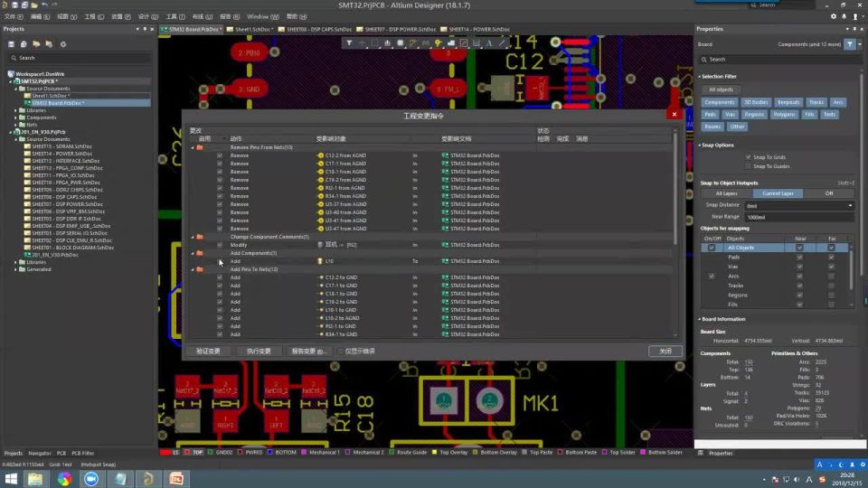Viewport: 868px width, 488px height.
Task: Open the colorful browser icon on taskbar
Action: coord(64,479)
